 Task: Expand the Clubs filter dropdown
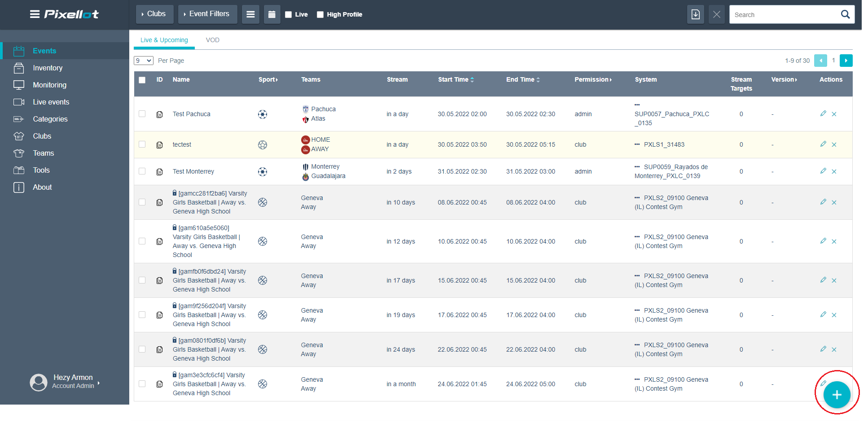[x=154, y=14]
